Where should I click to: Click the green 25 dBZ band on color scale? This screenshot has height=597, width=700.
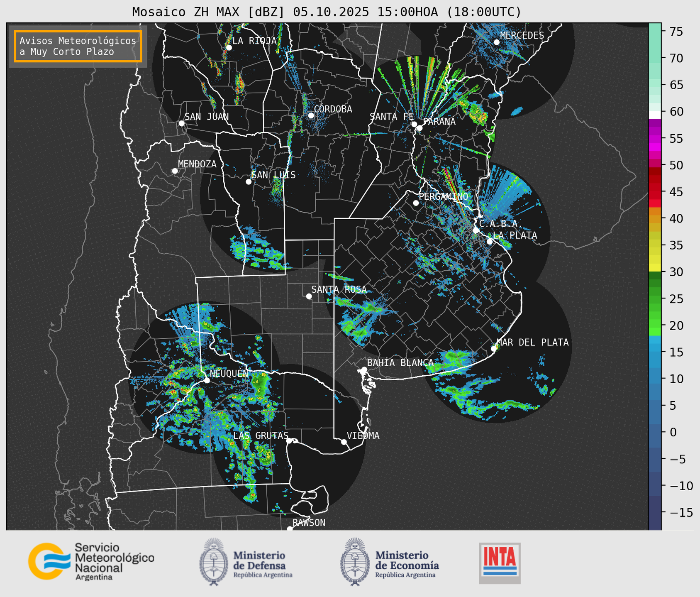[655, 298]
